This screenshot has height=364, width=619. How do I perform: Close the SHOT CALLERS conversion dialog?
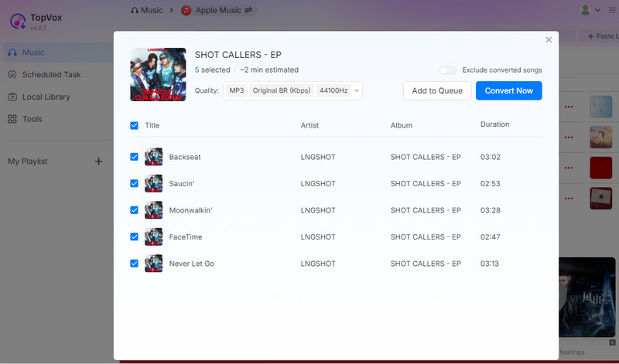point(549,39)
